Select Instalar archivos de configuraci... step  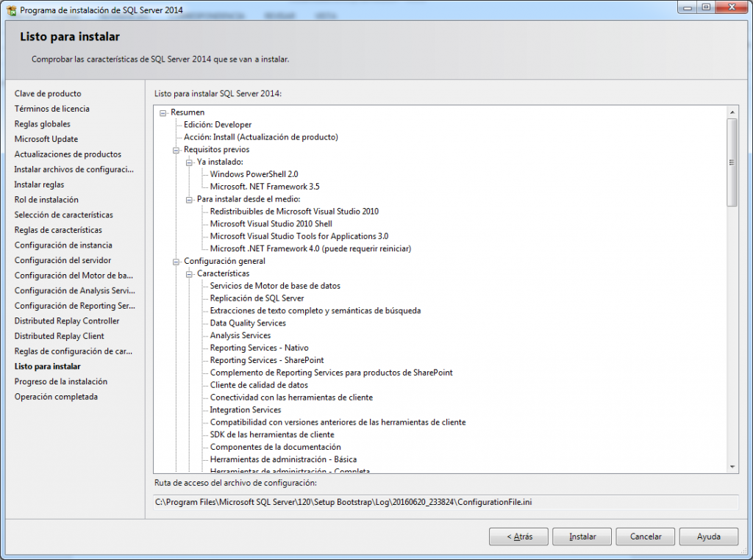[74, 169]
